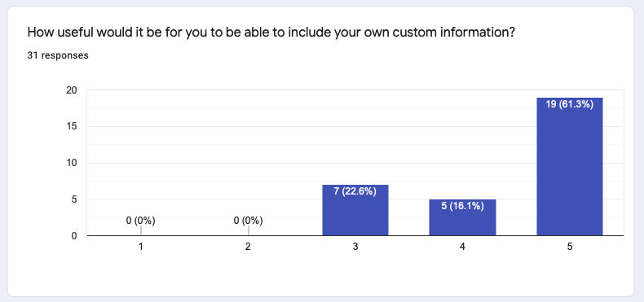Click the bar for rating 4

(x=462, y=217)
